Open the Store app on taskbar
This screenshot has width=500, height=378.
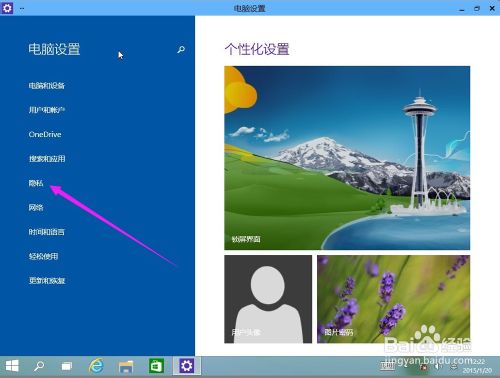[156, 366]
